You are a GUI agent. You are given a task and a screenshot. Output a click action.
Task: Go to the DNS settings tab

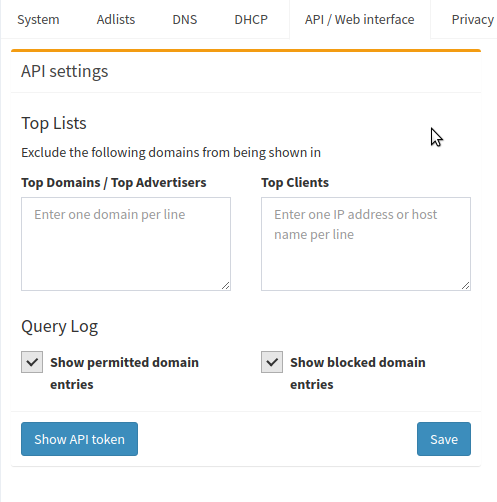tap(185, 20)
